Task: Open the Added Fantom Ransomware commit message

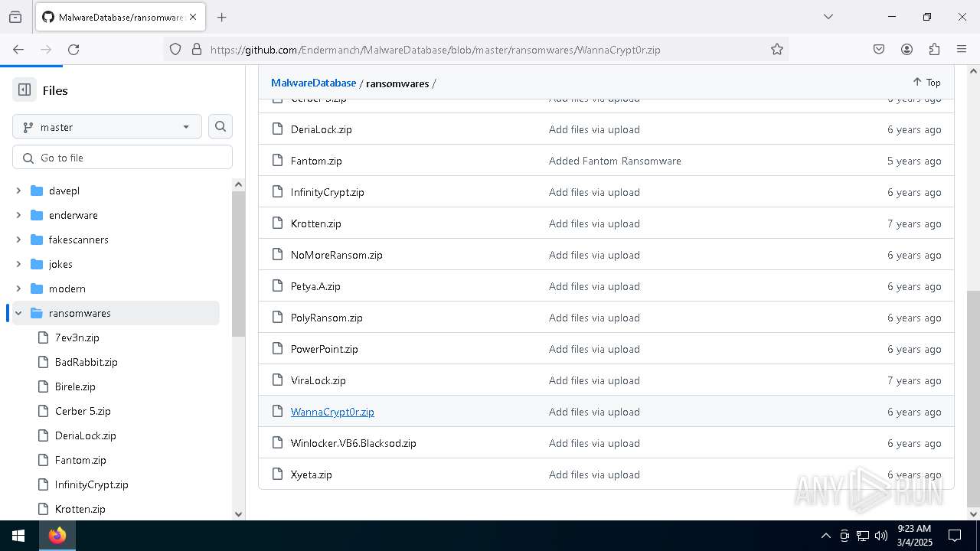Action: click(615, 161)
